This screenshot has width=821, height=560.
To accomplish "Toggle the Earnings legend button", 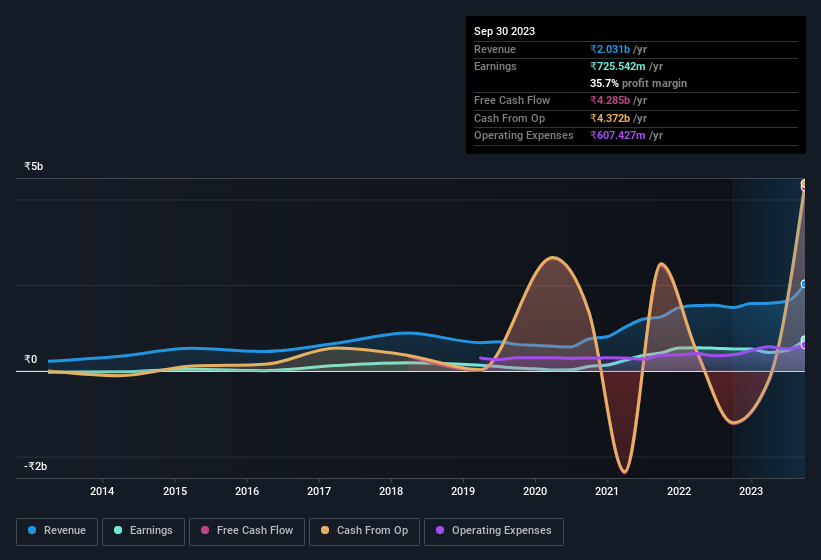I will (143, 531).
